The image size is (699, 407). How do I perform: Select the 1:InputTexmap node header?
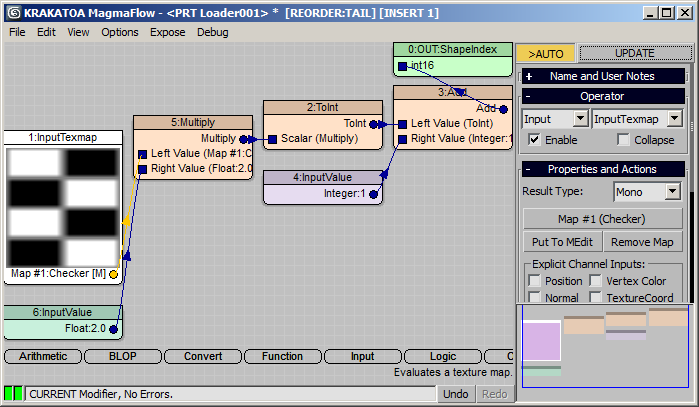63,137
